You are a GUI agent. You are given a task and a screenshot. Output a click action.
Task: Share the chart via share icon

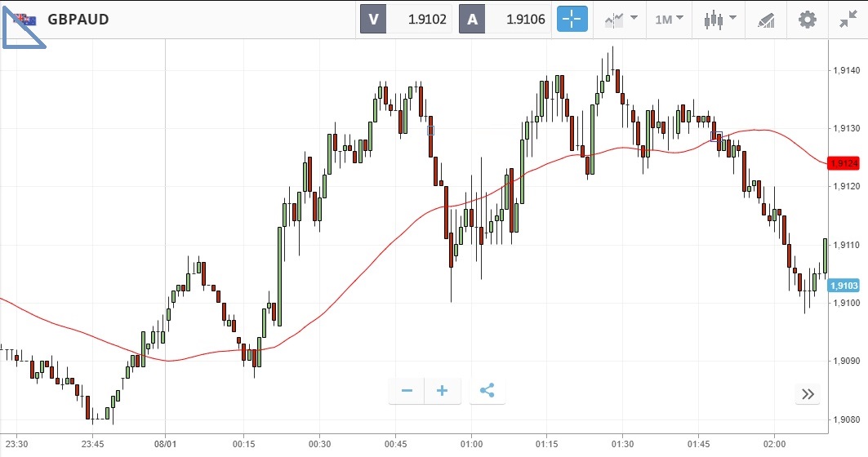[x=487, y=391]
